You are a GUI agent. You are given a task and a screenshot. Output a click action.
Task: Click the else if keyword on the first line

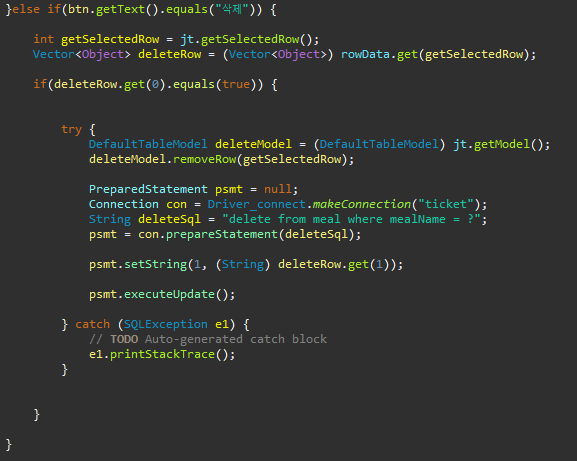pyautogui.click(x=36, y=9)
